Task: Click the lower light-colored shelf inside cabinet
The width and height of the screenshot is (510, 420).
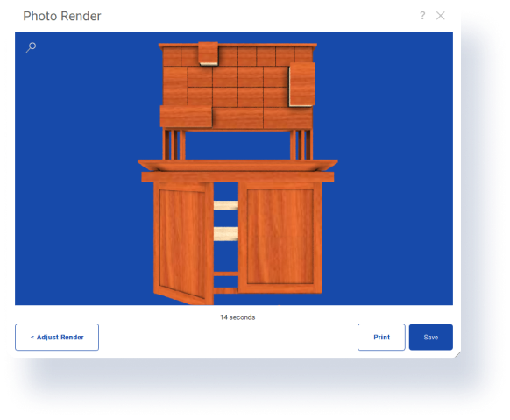Action: (x=226, y=234)
